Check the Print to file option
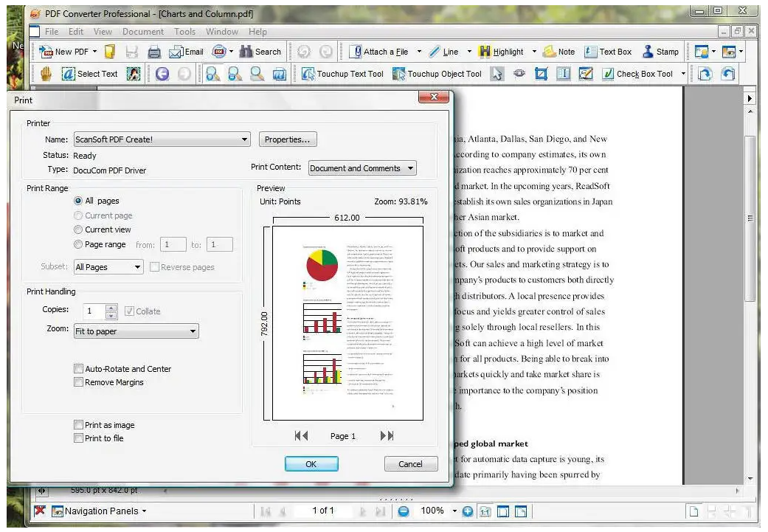The width and height of the screenshot is (768, 532). click(x=79, y=438)
